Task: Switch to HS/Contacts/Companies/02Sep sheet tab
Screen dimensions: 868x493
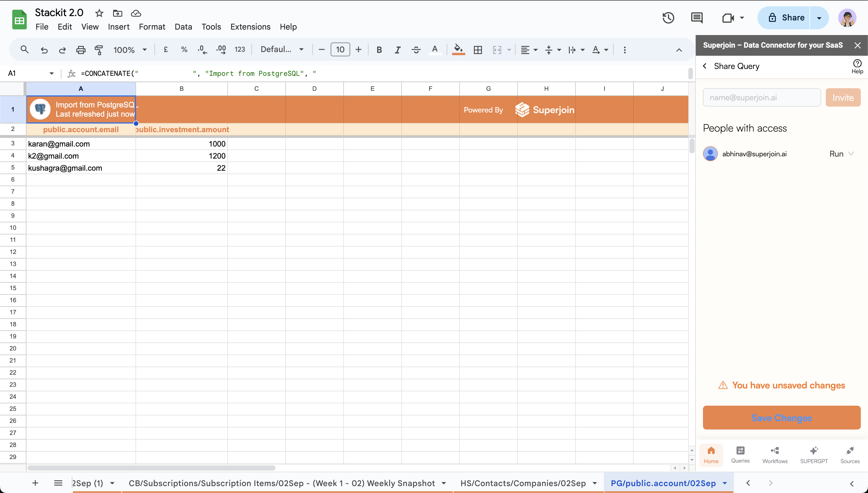Action: coord(523,483)
